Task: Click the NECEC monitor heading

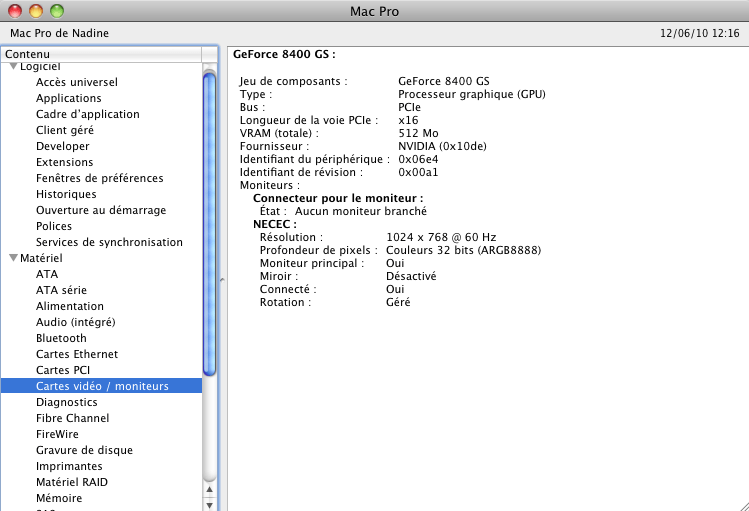Action: pos(275,224)
